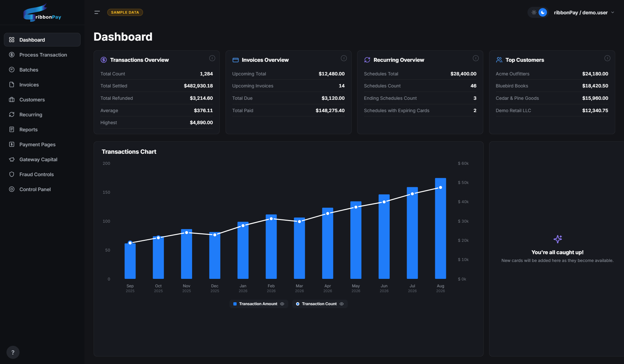Click the ribbonPay logo
This screenshot has width=624, height=364.
[x=42, y=13]
